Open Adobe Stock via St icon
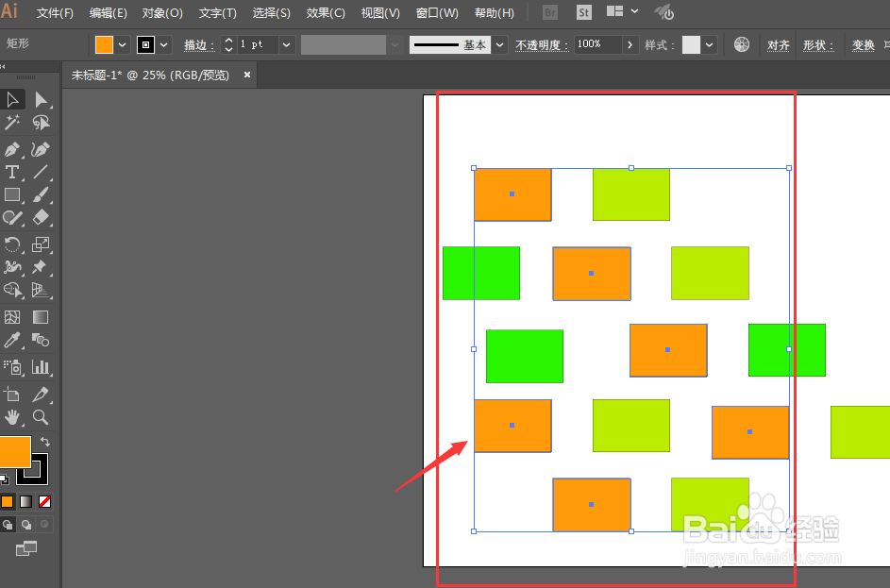890x588 pixels. click(x=583, y=12)
